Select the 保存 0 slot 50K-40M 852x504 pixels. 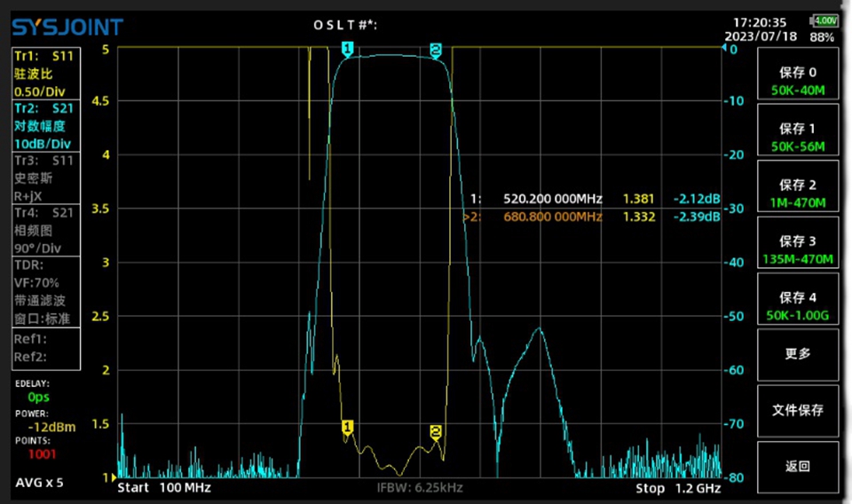797,81
